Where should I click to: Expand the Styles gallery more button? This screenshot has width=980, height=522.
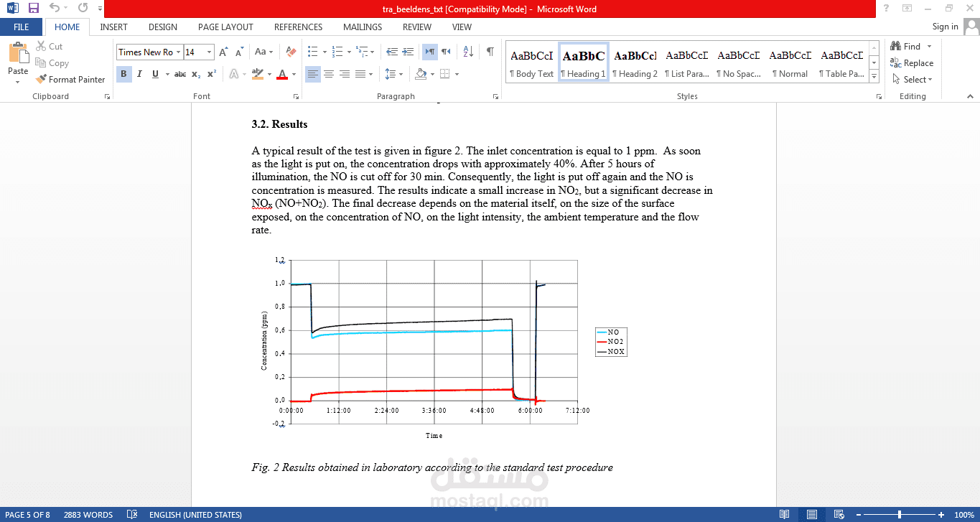point(874,77)
